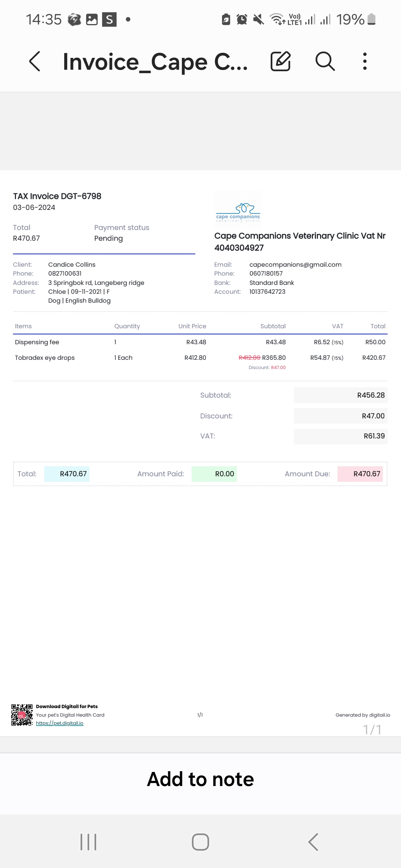Select the Invoice_Cape C... document title
Image resolution: width=401 pixels, height=868 pixels.
pos(155,62)
